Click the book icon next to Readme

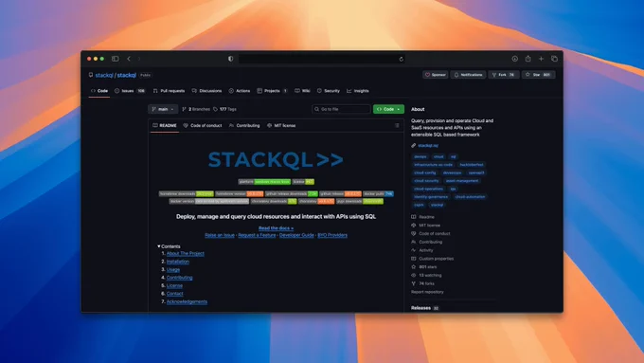tap(414, 217)
